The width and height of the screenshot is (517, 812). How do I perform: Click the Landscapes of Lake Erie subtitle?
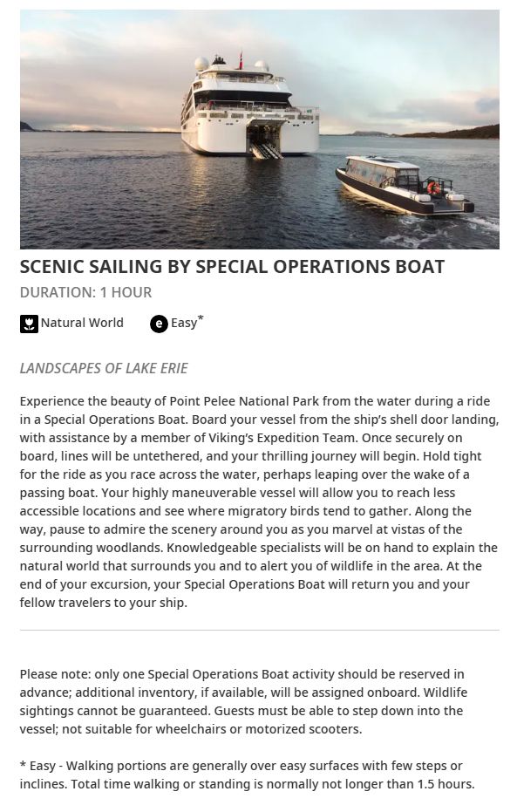(x=104, y=368)
